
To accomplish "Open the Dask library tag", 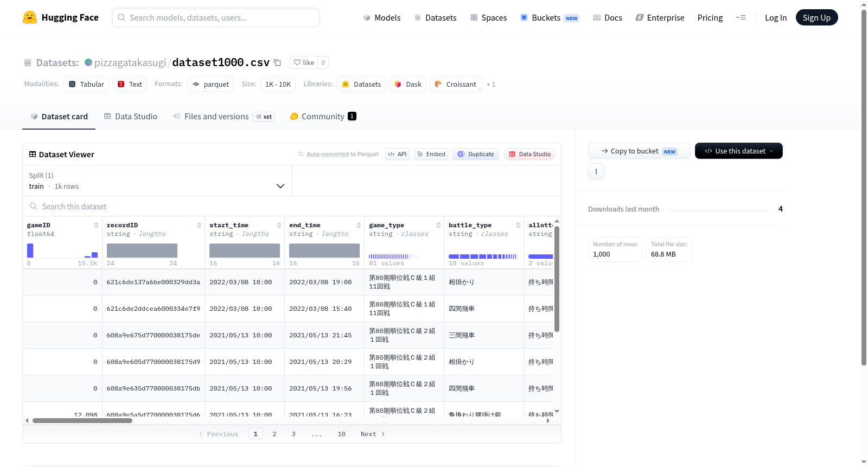I will [407, 84].
